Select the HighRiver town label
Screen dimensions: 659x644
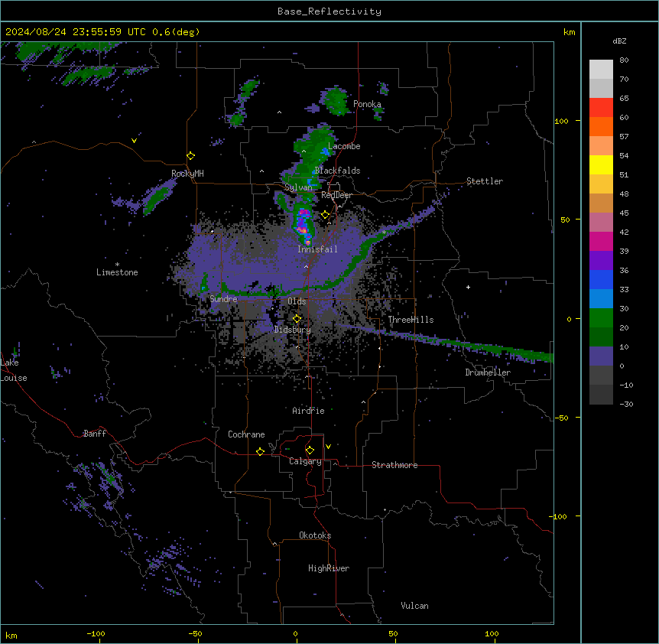tap(329, 568)
